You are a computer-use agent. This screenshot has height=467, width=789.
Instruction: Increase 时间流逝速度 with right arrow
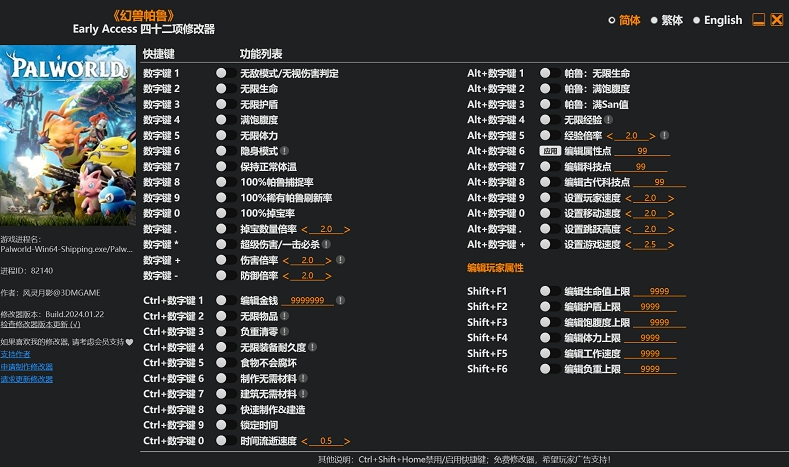[x=347, y=441]
